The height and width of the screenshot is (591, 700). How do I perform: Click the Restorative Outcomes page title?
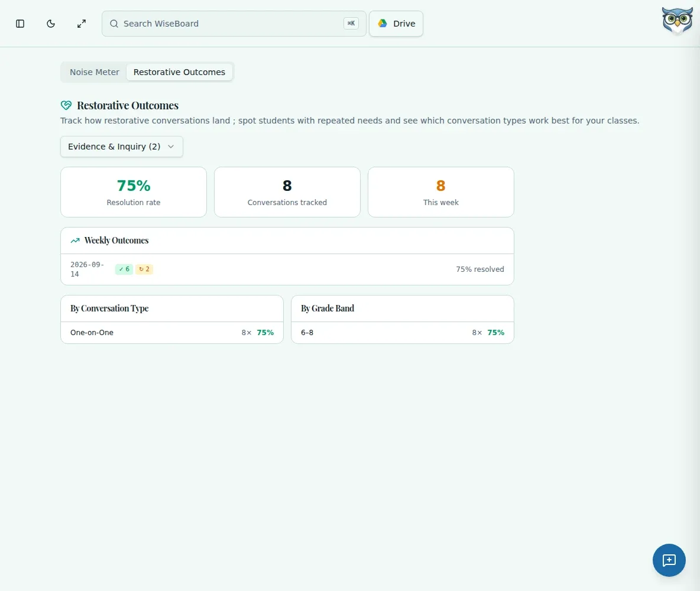[128, 105]
